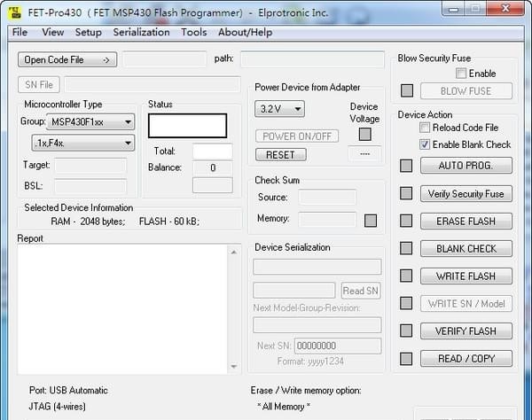532x420 pixels.
Task: Click the Report scrollbar down arrow
Action: 233,367
